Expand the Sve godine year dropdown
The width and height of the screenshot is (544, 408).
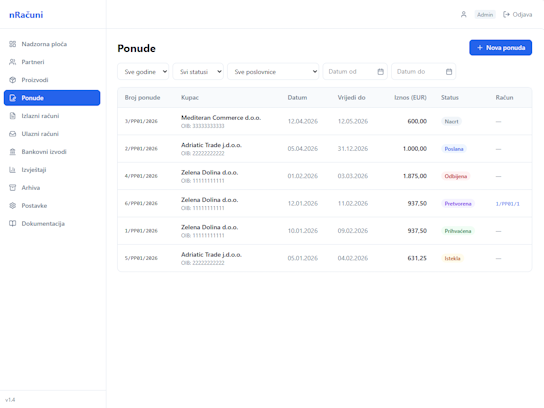point(143,72)
